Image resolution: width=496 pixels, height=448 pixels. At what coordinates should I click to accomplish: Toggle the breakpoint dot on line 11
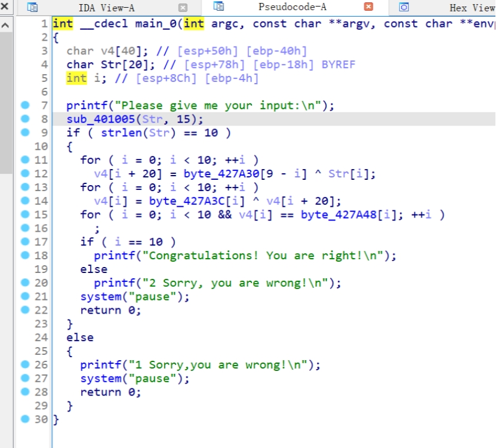(x=25, y=160)
